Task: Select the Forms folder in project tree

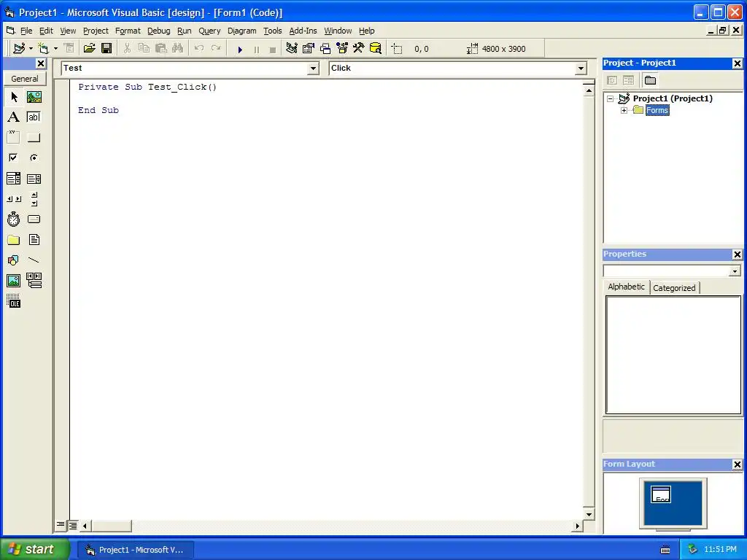Action: [x=657, y=111]
